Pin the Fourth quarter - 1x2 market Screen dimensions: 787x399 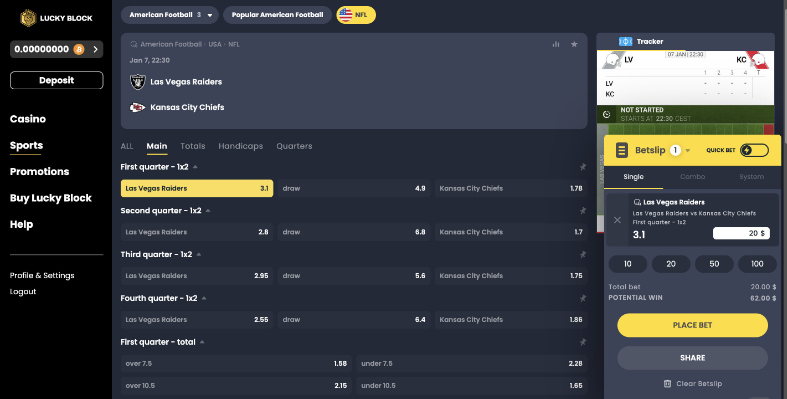click(582, 298)
